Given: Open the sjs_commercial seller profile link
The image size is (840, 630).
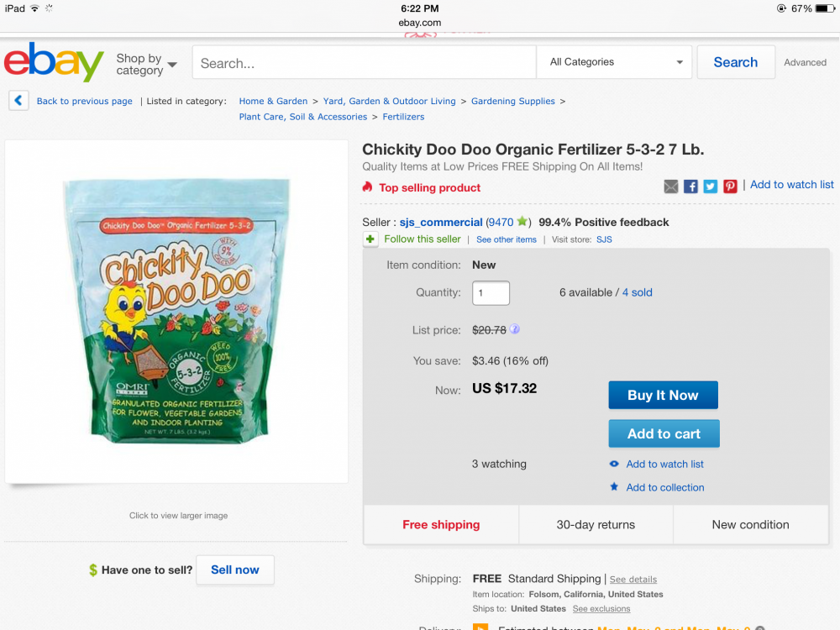Looking at the screenshot, I should click(440, 223).
